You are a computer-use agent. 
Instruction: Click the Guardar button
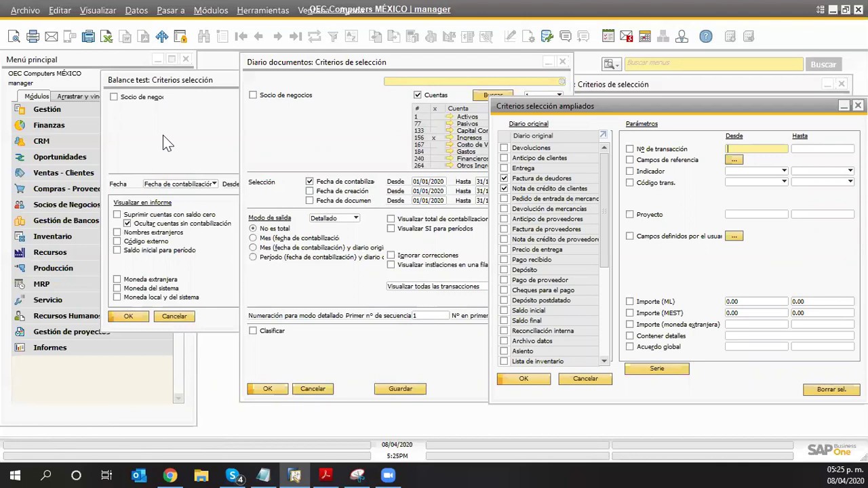tap(400, 389)
